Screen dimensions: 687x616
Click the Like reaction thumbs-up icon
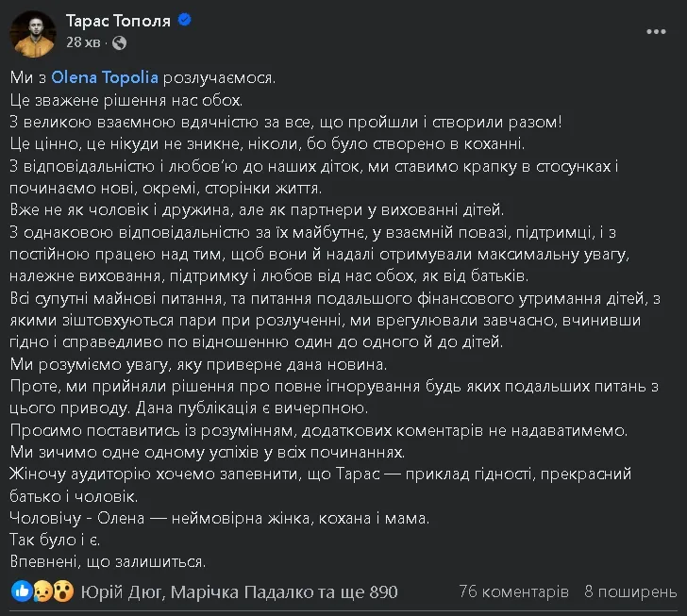pos(23,592)
